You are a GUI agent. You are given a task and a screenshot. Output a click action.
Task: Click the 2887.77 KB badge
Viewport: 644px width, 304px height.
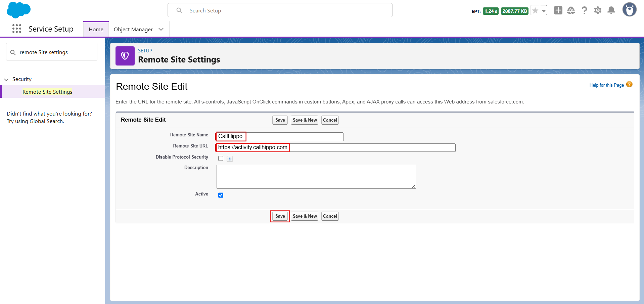(515, 11)
